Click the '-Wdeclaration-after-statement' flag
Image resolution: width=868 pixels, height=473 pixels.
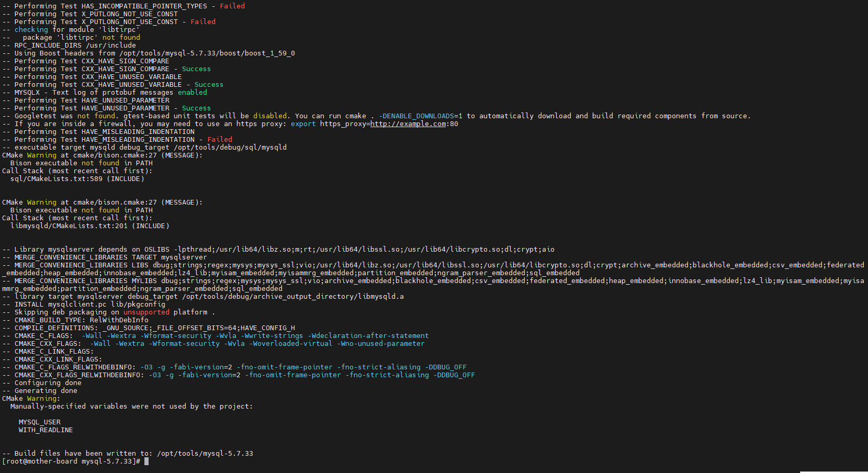tap(368, 336)
